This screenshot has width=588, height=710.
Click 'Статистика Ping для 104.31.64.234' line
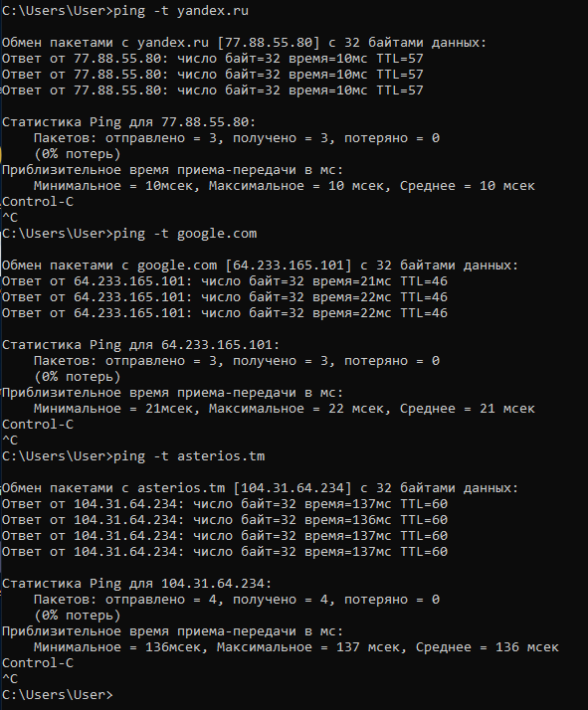137,583
